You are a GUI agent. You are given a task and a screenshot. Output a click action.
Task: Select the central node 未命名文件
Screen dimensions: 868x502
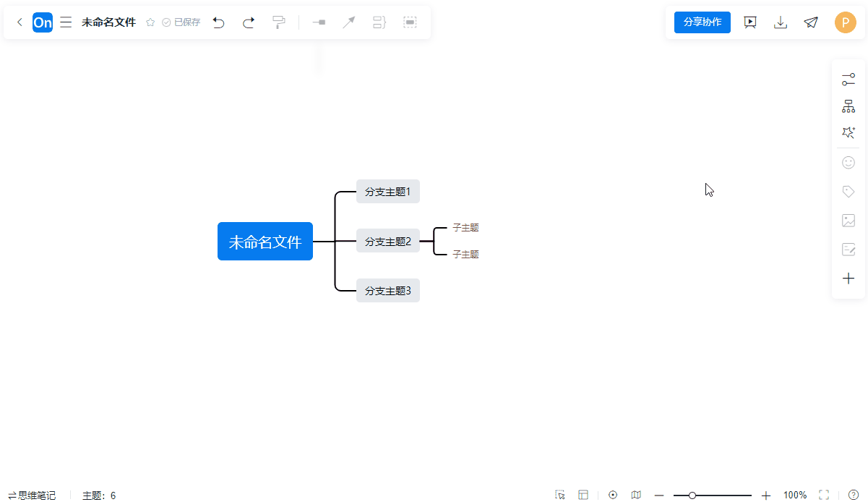pyautogui.click(x=265, y=242)
